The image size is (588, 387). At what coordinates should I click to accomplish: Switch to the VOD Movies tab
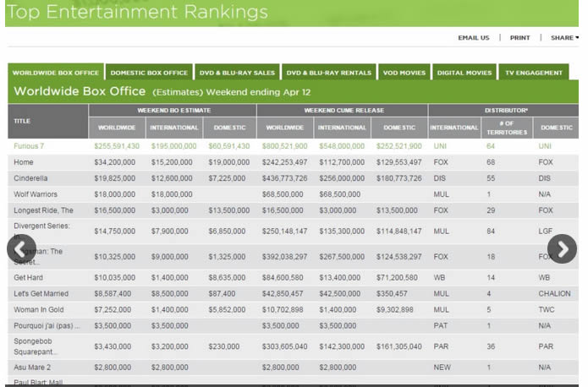coord(404,73)
